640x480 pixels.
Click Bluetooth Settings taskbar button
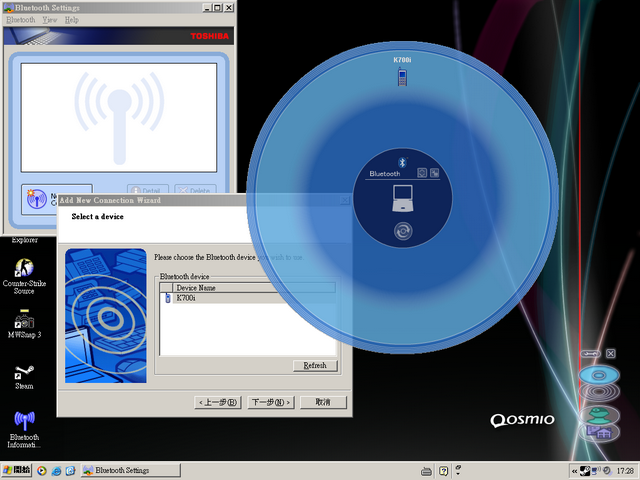point(130,470)
